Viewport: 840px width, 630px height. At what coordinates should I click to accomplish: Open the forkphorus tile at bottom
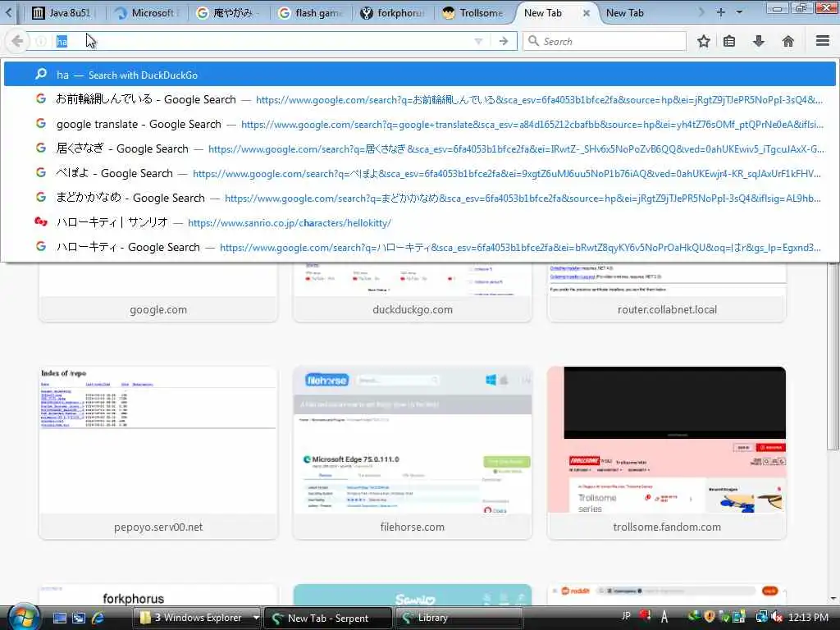coord(158,596)
